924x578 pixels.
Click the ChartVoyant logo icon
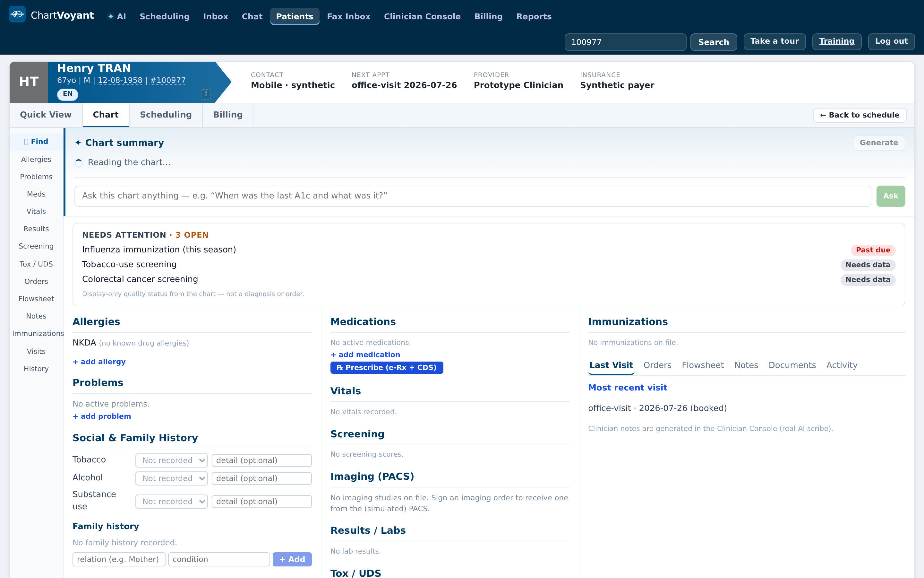pos(17,14)
